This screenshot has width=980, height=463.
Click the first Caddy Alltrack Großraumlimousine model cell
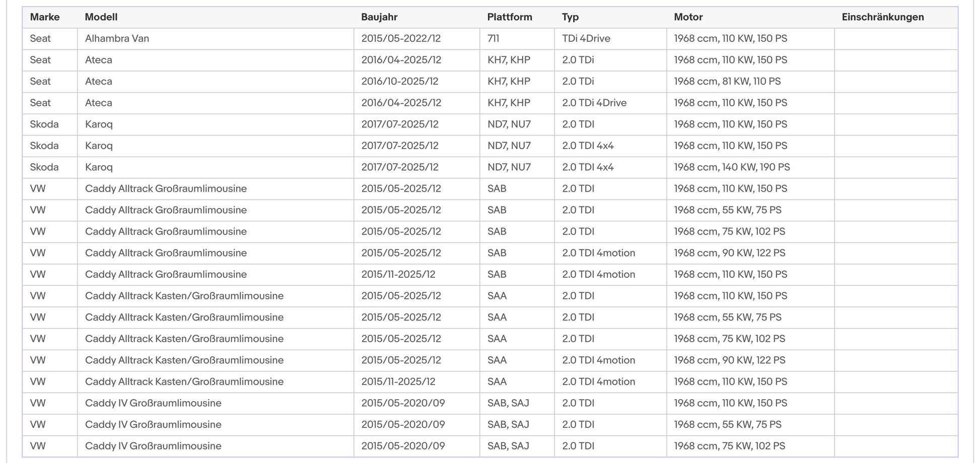(216, 189)
